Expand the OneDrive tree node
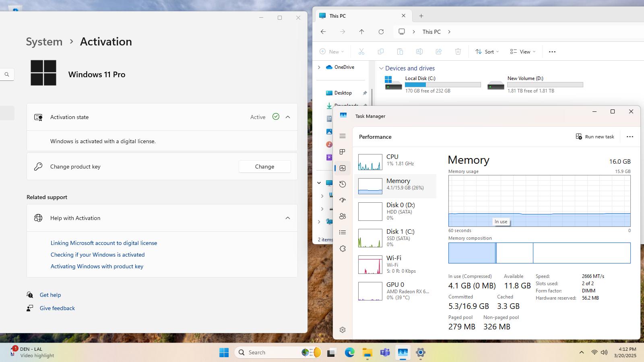 (319, 67)
